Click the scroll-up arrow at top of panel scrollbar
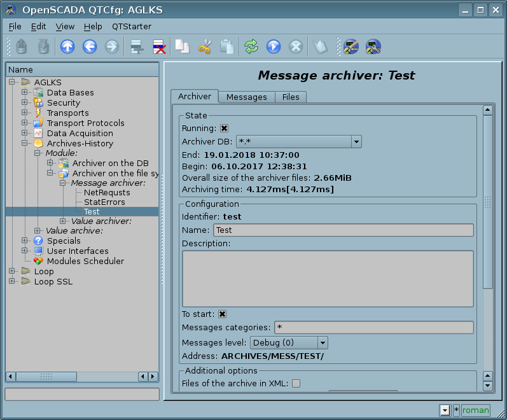 488,110
